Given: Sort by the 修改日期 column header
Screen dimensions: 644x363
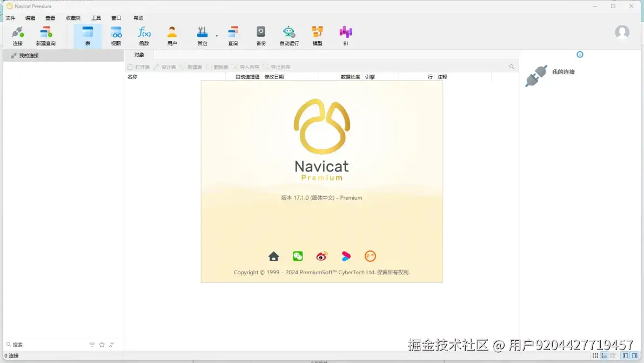Looking at the screenshot, I should click(274, 77).
